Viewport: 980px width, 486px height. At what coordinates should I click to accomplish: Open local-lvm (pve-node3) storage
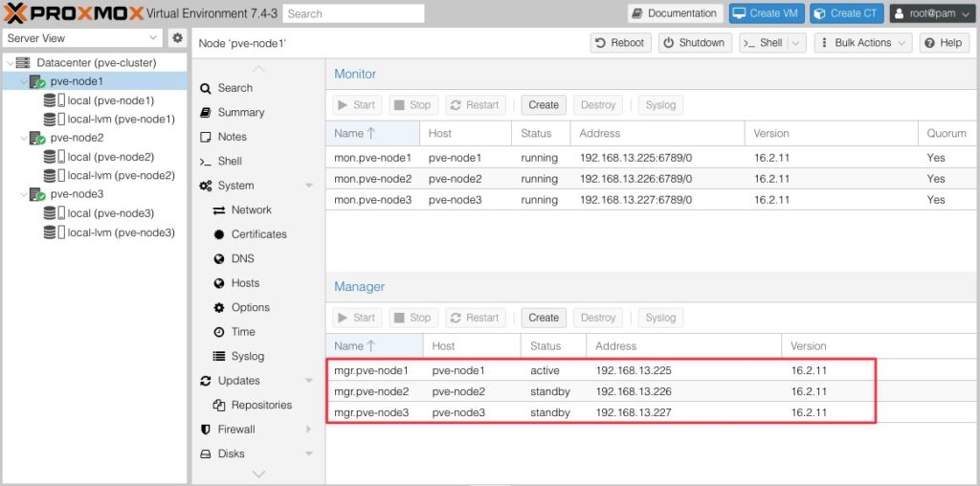tap(121, 232)
